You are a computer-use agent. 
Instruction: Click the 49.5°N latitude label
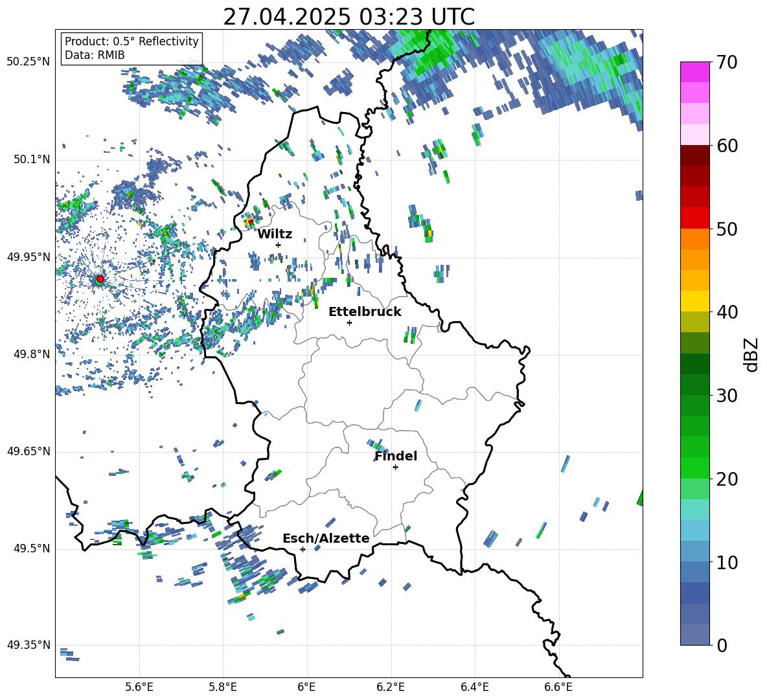31,548
